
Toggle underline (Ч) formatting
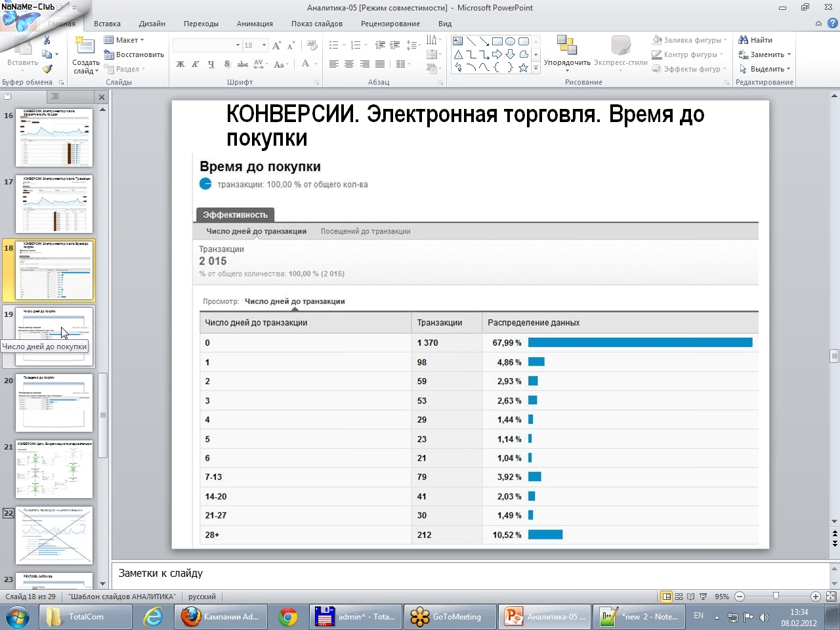click(x=211, y=64)
